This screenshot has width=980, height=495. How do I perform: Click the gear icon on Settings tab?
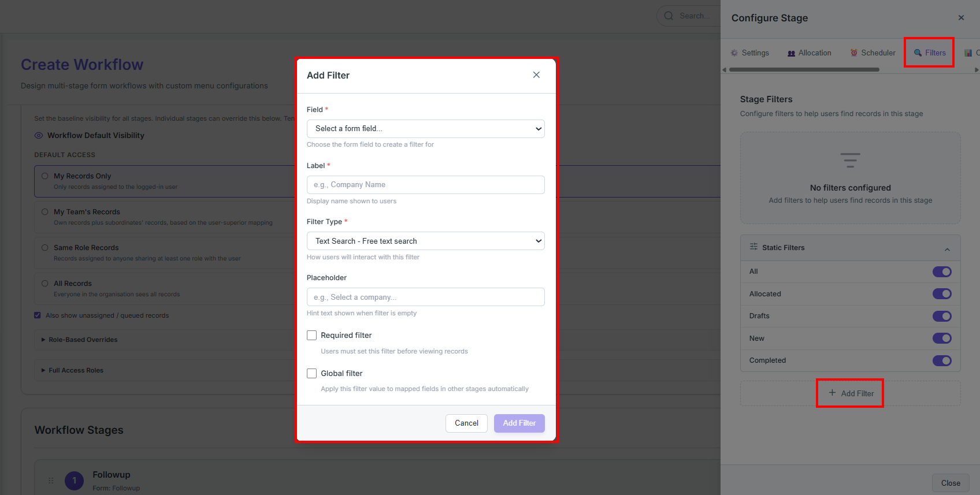734,53
